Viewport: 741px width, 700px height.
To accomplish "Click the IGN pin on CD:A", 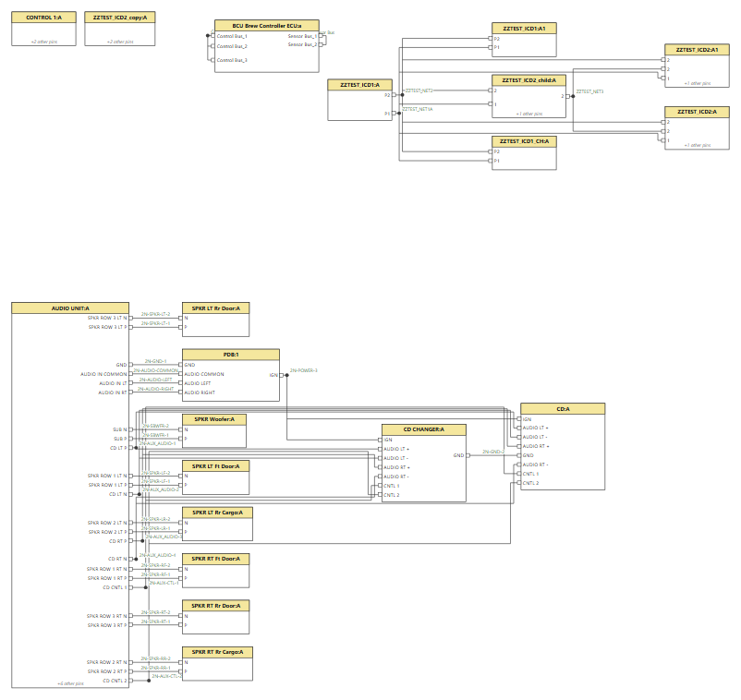I will tap(527, 419).
